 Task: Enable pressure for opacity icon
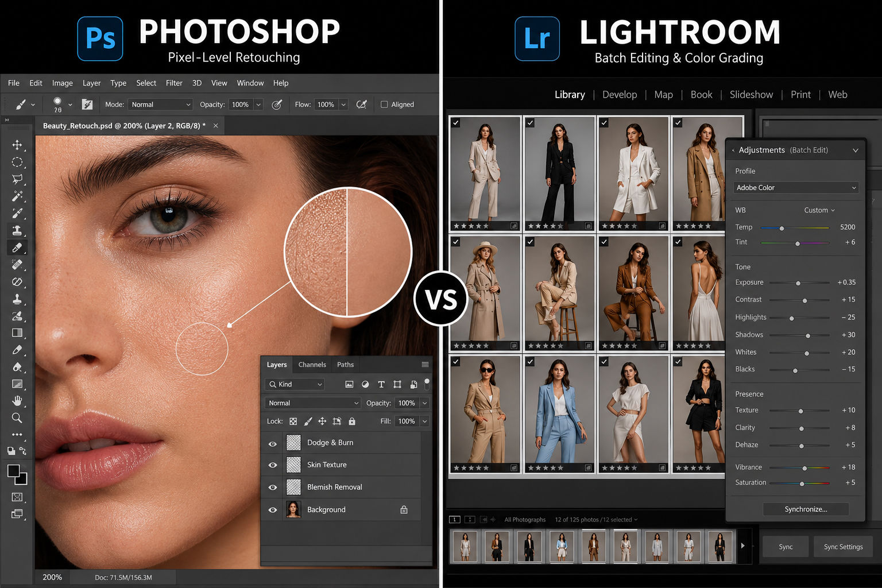(277, 105)
